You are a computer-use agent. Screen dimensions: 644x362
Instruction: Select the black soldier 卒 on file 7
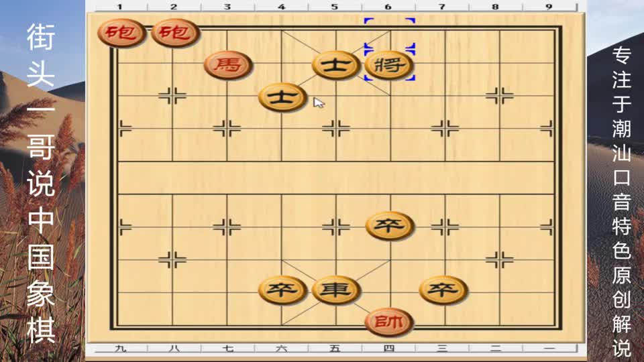pyautogui.click(x=443, y=290)
